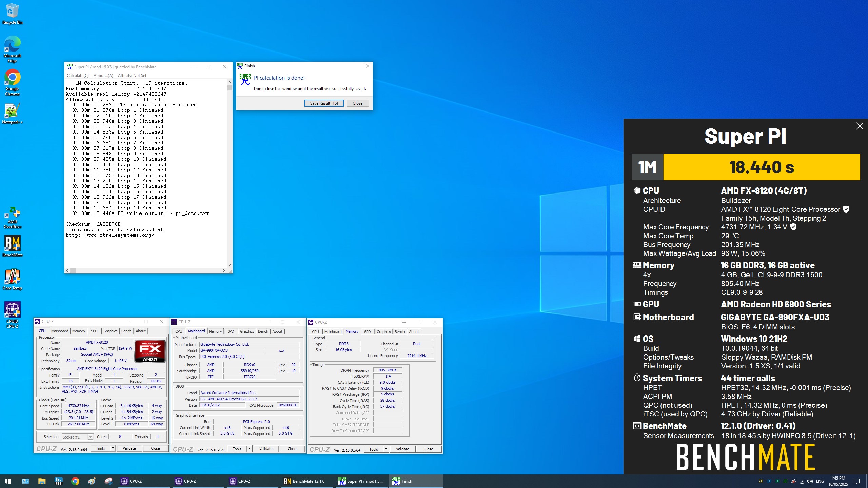Click the red molecule tray icon
The width and height of the screenshot is (868, 488).
point(794,481)
